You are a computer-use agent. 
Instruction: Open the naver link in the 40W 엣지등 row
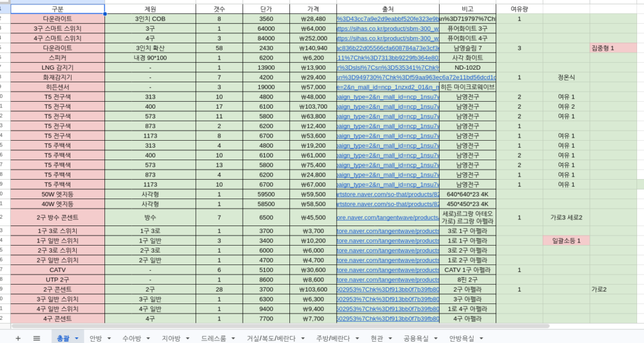coord(387,204)
